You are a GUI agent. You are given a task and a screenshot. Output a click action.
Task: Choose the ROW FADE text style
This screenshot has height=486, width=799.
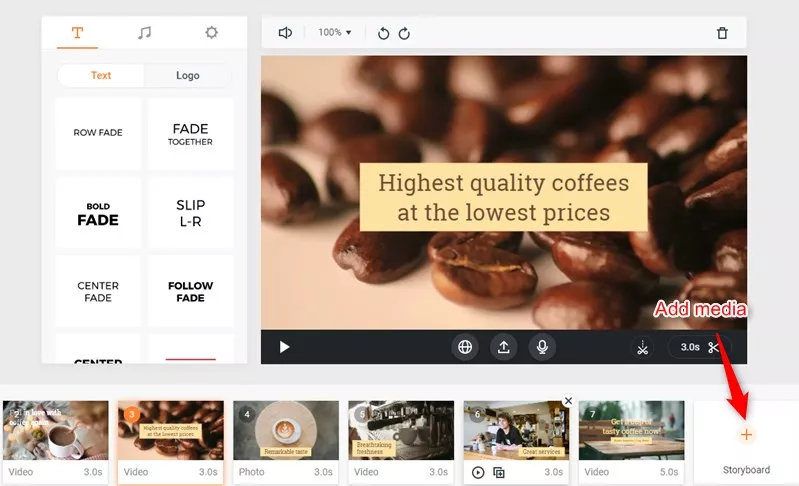[x=98, y=133]
